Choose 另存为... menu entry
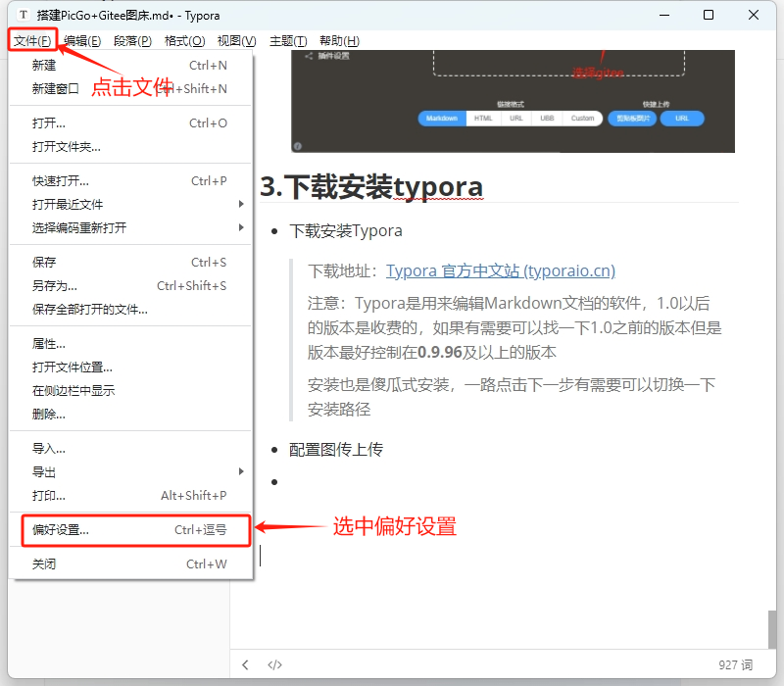This screenshot has height=686, width=784. pos(130,285)
